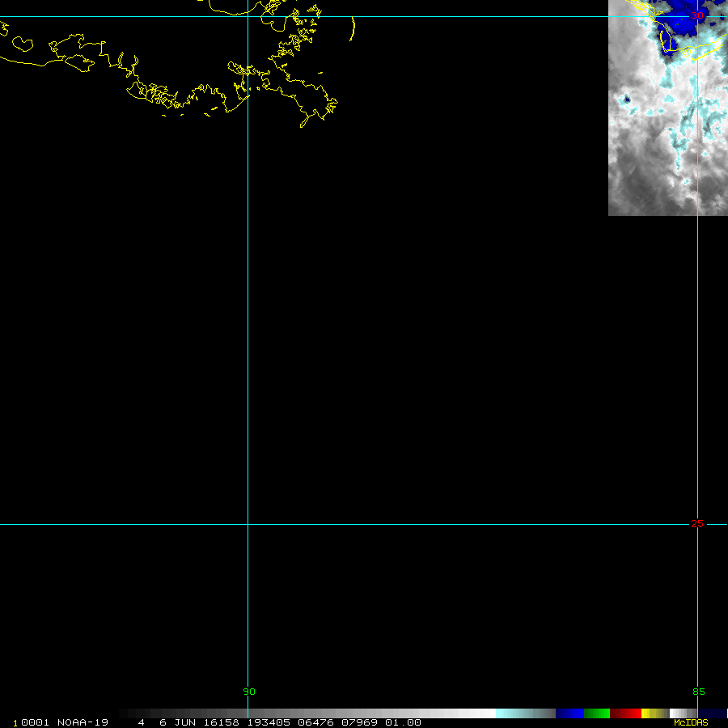Click the red 25 latitude label
The height and width of the screenshot is (728, 728).
[x=696, y=523]
